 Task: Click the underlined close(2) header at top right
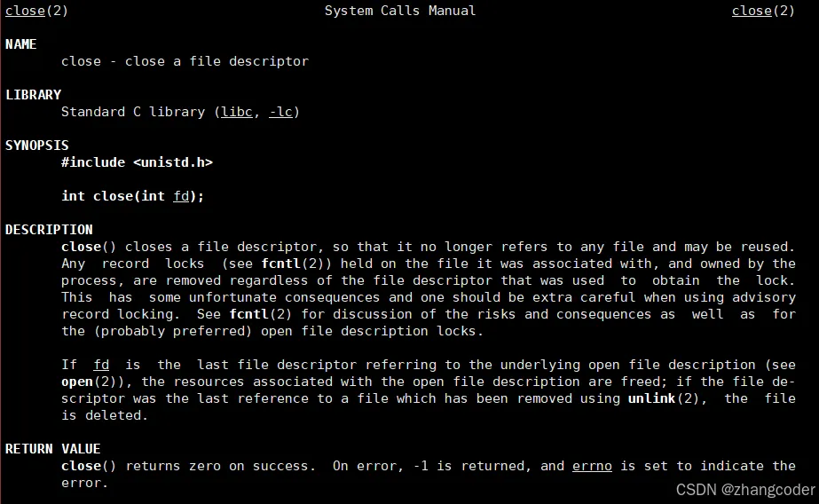pyautogui.click(x=763, y=11)
